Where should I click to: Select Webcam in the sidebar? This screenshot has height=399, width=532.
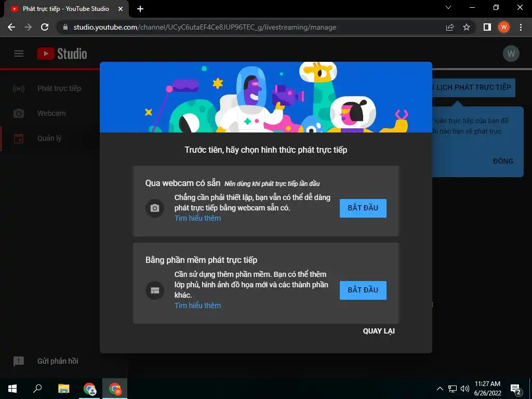[x=51, y=113]
